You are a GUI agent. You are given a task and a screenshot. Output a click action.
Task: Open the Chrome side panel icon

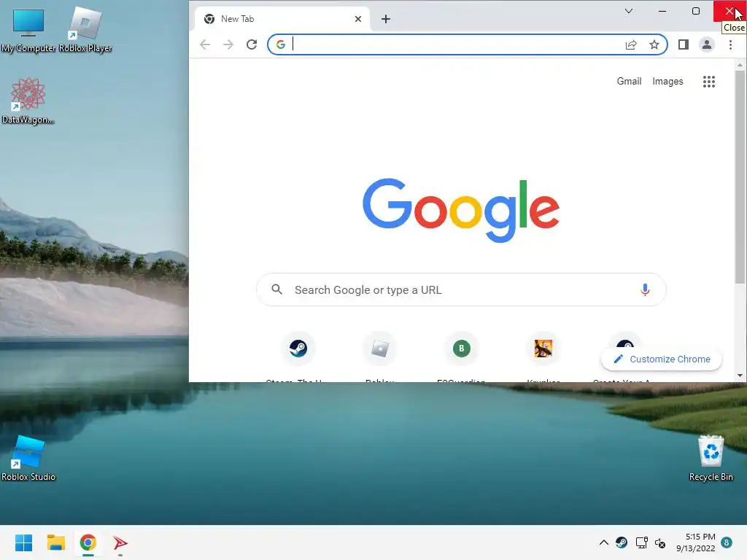click(683, 44)
